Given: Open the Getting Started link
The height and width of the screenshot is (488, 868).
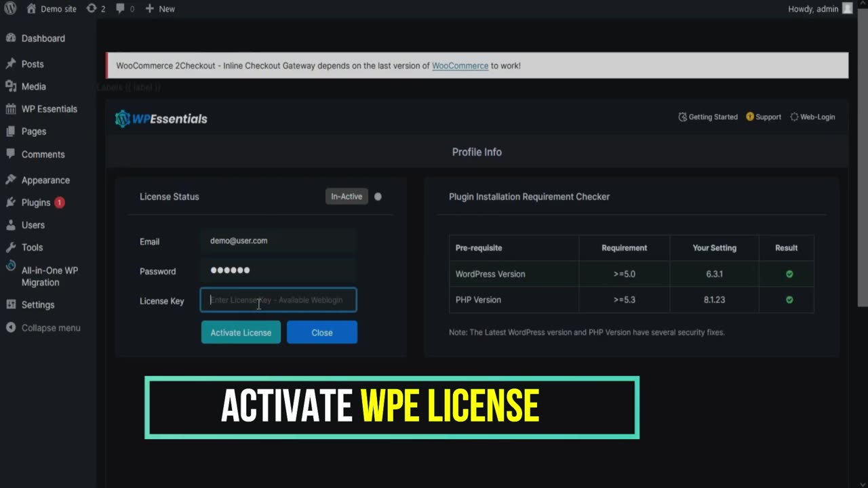Looking at the screenshot, I should (x=708, y=117).
